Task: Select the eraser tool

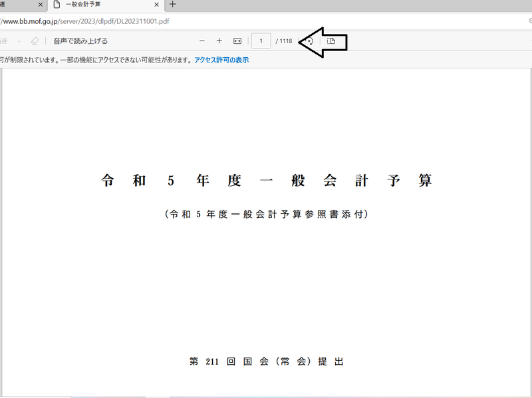Action: (35, 41)
